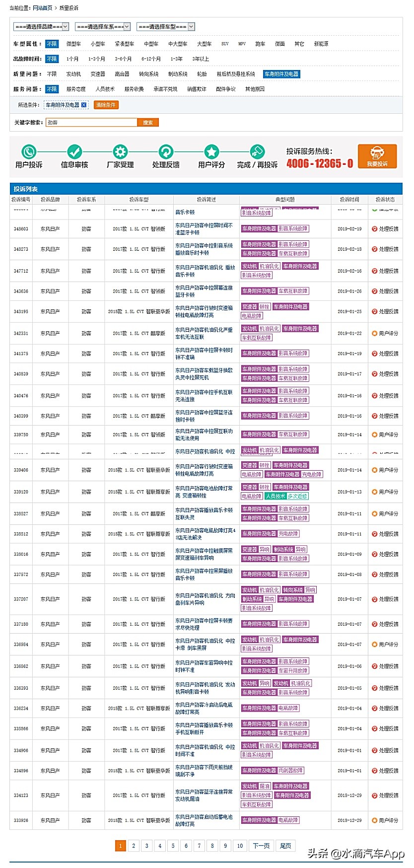The width and height of the screenshot is (414, 868).
Task: Click status icon for complaint 341375
Action: 375,354
